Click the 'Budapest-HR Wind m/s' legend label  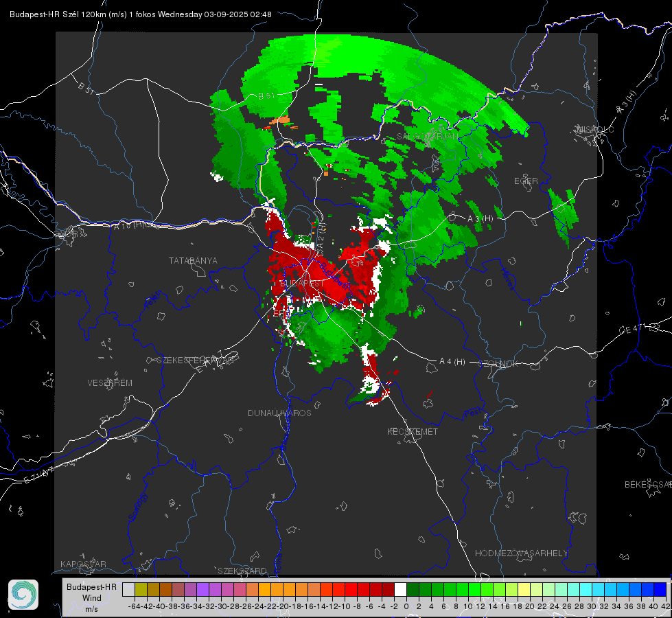(92, 598)
